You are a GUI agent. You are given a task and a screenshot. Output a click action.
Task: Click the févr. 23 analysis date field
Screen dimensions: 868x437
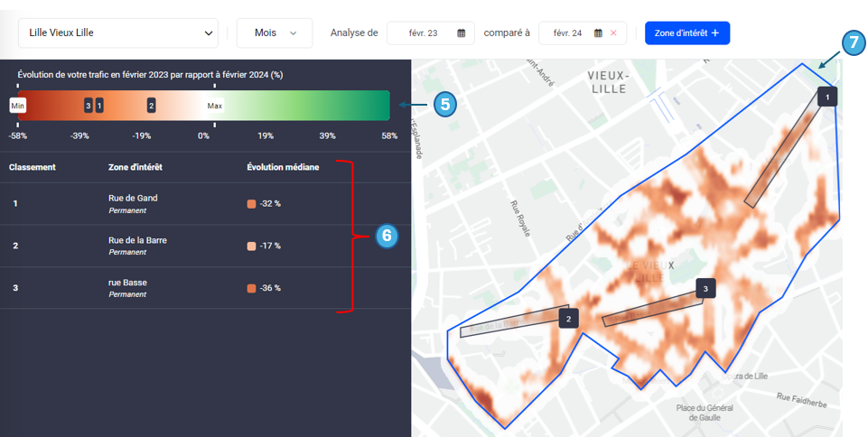(x=423, y=33)
